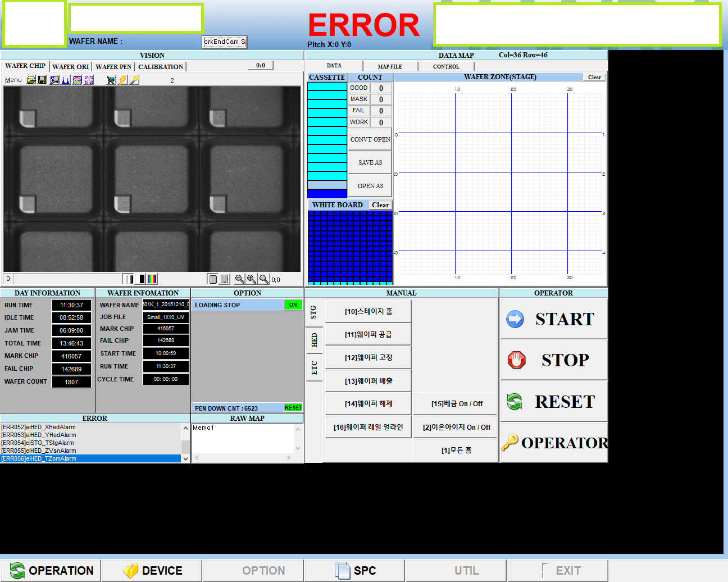
Task: Click the lightning bolt icon
Action: point(122,80)
